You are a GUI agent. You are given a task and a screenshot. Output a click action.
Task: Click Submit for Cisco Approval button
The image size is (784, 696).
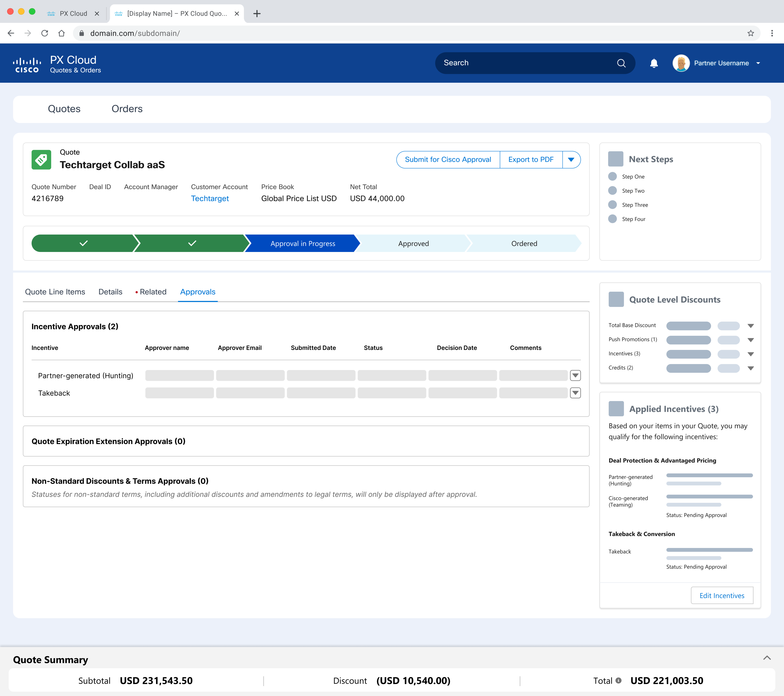448,160
